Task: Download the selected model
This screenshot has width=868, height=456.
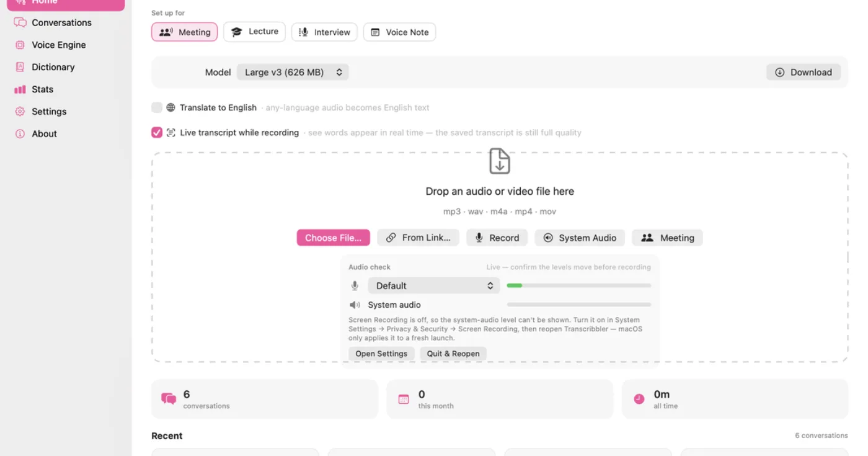Action: (804, 72)
